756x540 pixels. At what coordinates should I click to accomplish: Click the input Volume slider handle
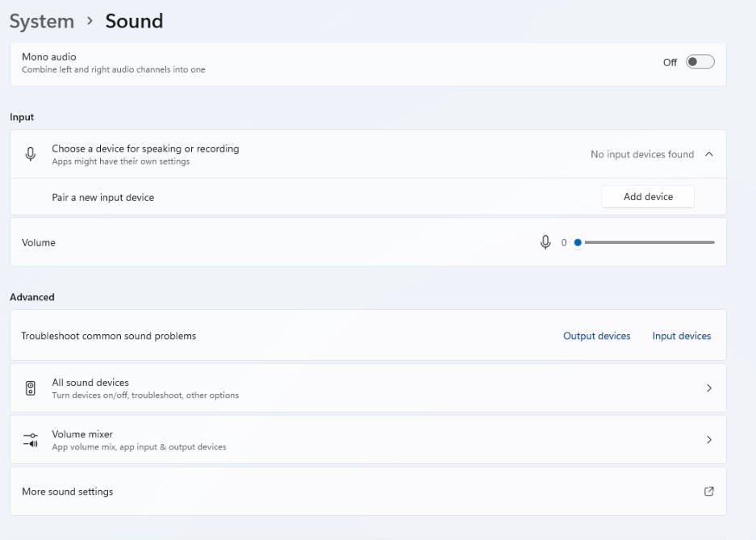coord(577,242)
